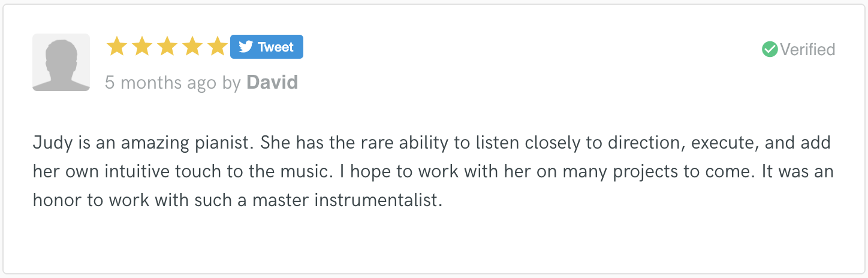Click the fifth gold rating star

(x=217, y=47)
